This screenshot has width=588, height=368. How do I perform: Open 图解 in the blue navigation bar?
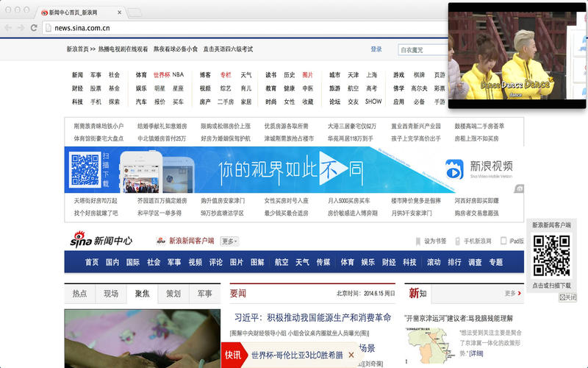coord(257,262)
